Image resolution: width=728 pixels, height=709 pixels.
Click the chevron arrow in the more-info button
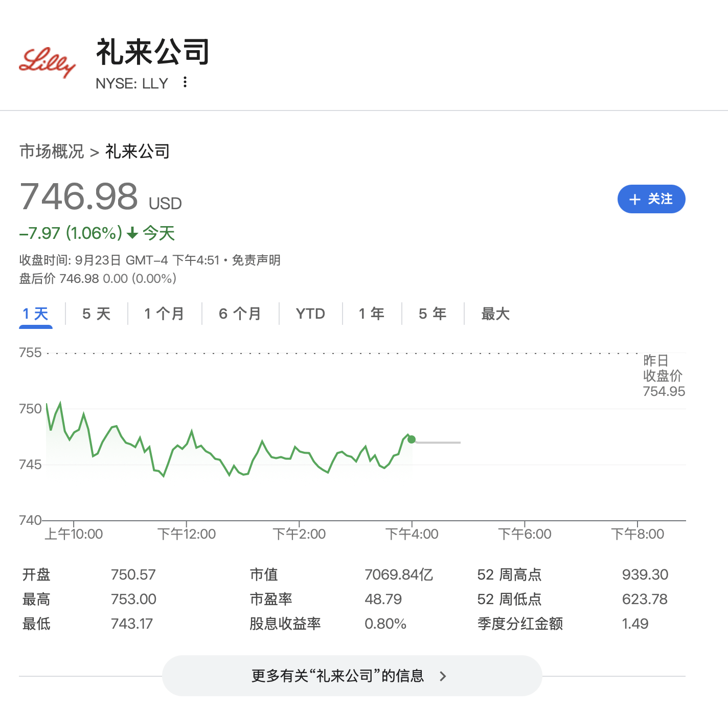pos(443,676)
